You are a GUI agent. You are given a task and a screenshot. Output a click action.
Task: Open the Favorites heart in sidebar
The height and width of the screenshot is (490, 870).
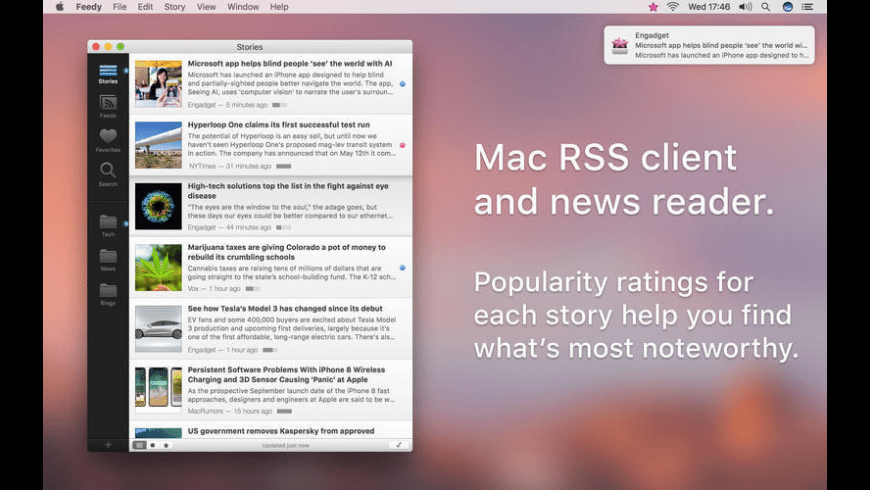[108, 140]
